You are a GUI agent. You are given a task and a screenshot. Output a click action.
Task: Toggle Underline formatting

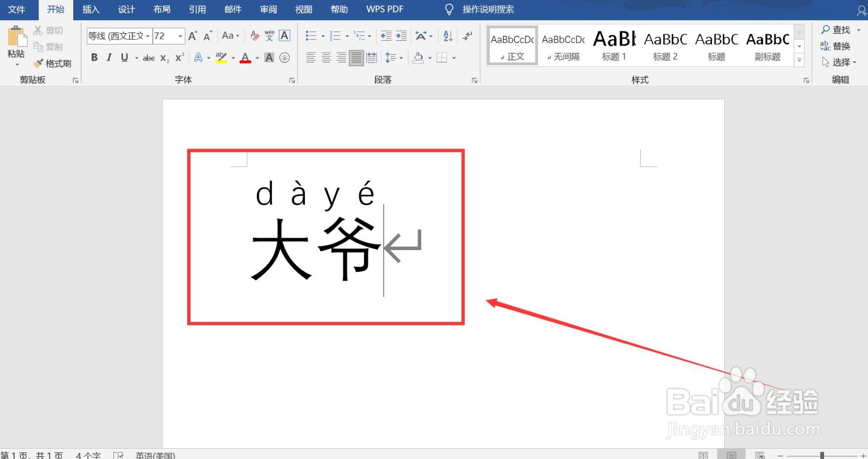(x=124, y=58)
